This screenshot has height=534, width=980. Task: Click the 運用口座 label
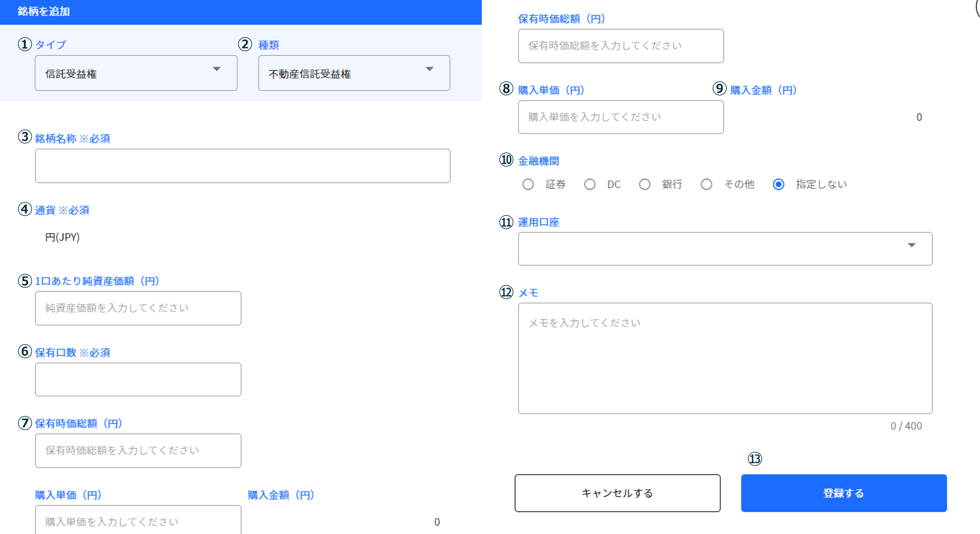538,222
